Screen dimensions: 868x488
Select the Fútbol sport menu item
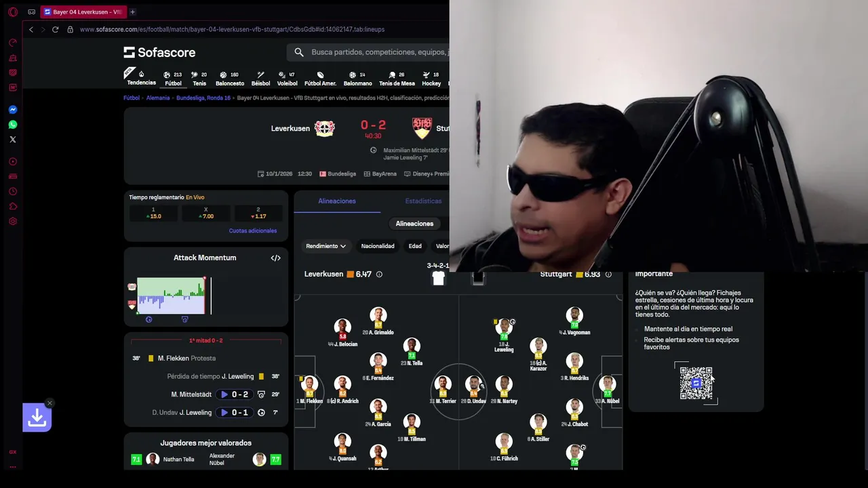coord(173,79)
